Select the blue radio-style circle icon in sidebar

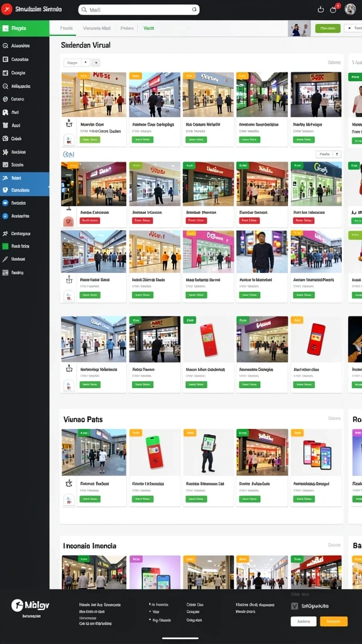click(x=5, y=216)
